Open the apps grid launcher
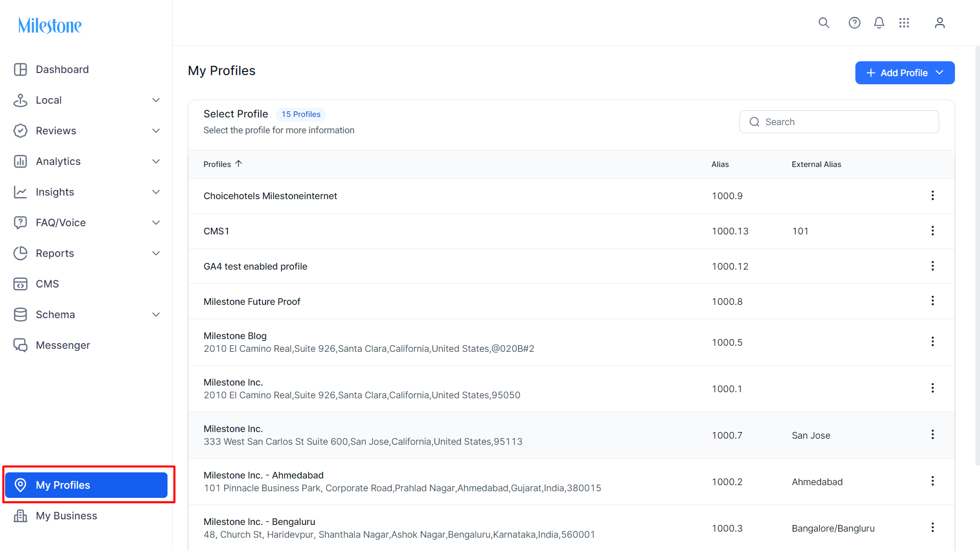 click(904, 23)
